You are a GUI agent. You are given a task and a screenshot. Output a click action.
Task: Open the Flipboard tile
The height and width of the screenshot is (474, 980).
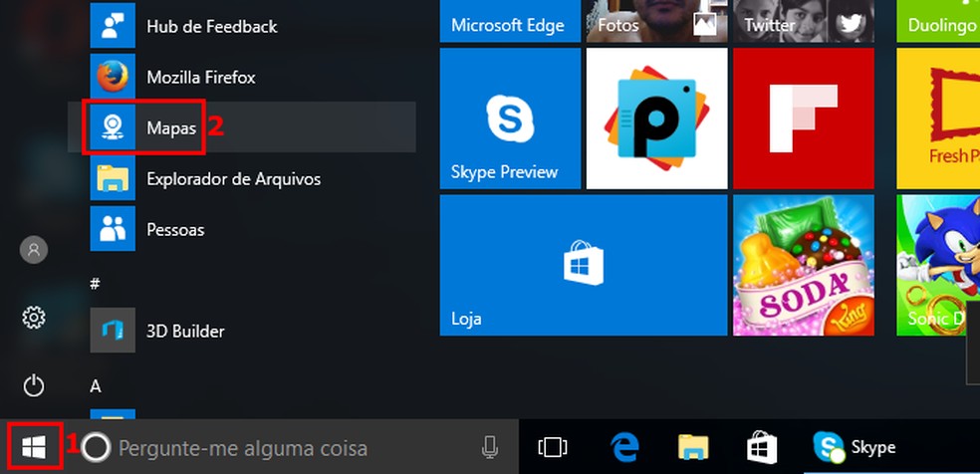tap(803, 118)
